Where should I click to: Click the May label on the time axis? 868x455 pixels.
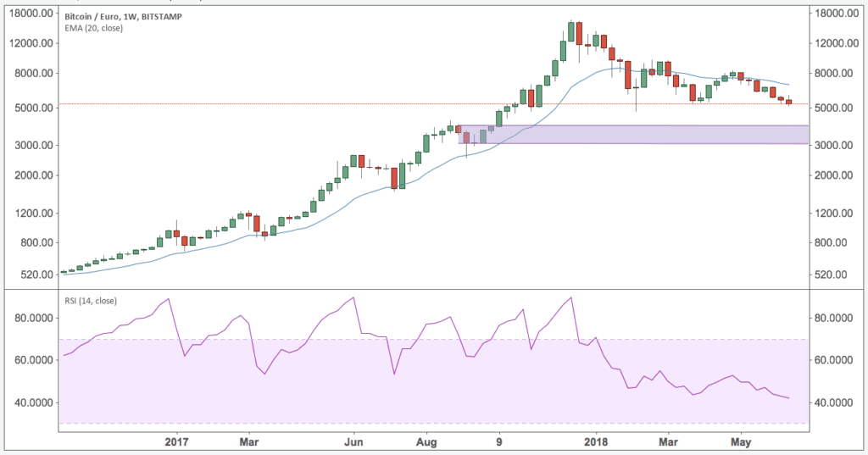[x=741, y=442]
